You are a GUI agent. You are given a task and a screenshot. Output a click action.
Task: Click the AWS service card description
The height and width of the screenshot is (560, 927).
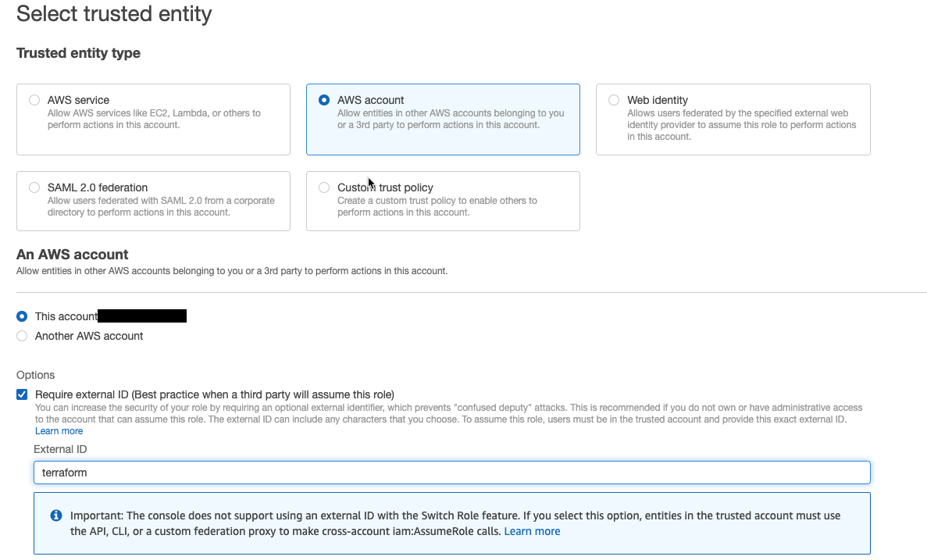click(154, 119)
